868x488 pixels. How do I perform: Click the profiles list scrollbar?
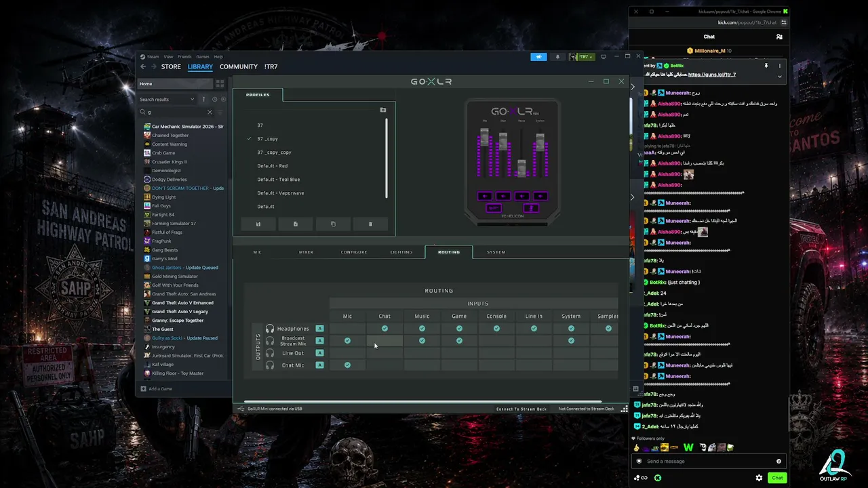(387, 159)
